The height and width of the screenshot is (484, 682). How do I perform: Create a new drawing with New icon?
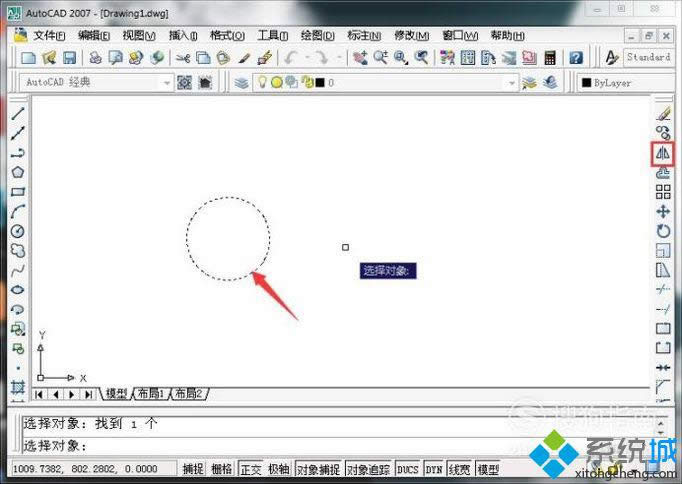tap(28, 57)
